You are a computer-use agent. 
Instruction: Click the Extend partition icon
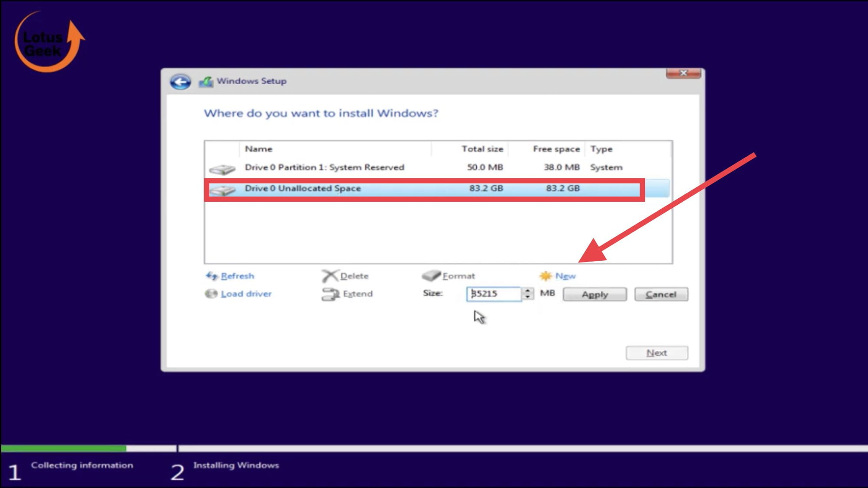point(330,294)
